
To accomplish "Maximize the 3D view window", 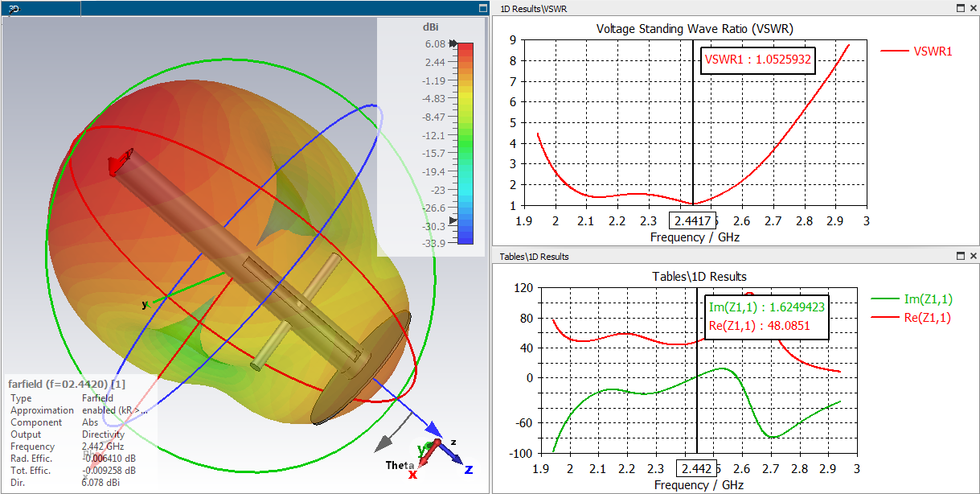I will coord(482,8).
